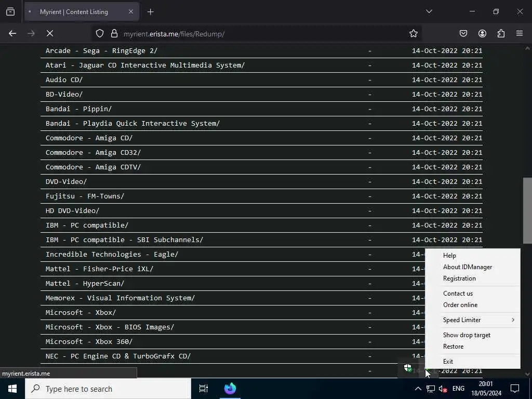Focus the Type here to search box
This screenshot has width=532, height=399.
(108, 389)
